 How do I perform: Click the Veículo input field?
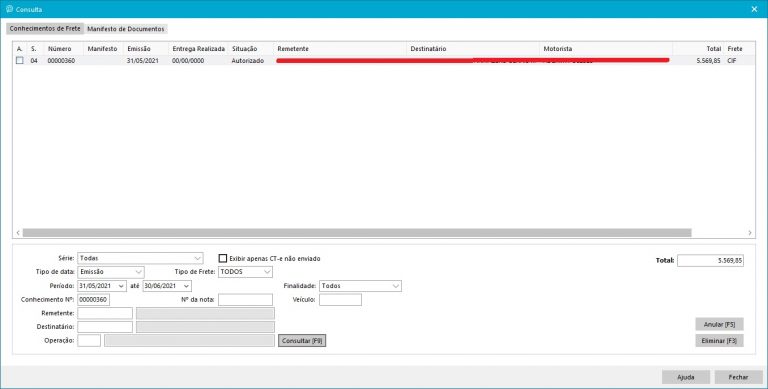pyautogui.click(x=340, y=299)
